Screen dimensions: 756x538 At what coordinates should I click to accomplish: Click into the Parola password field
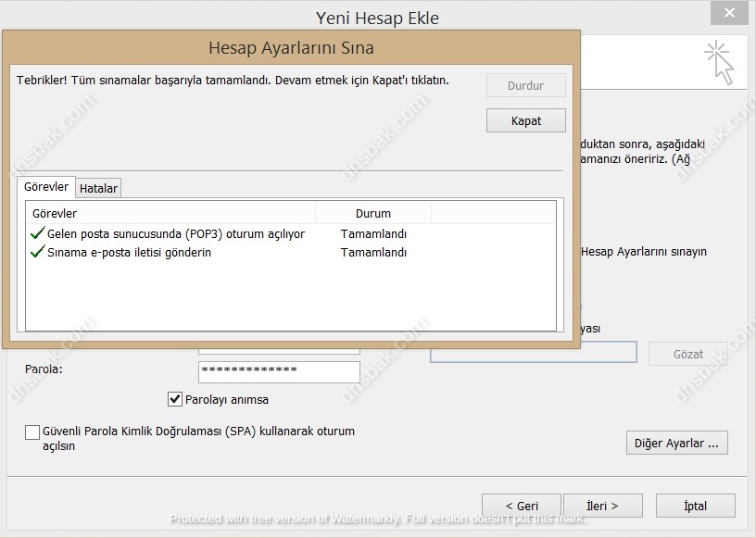point(279,371)
